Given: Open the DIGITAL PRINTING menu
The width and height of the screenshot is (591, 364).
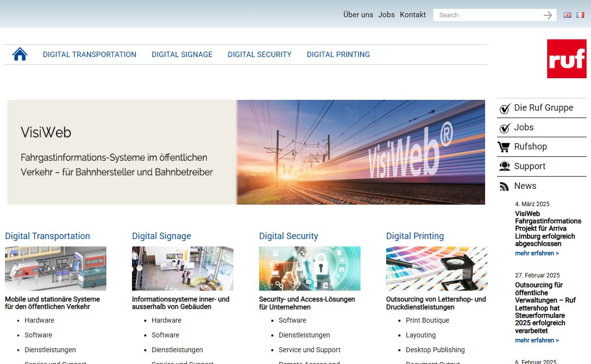Looking at the screenshot, I should [x=338, y=55].
